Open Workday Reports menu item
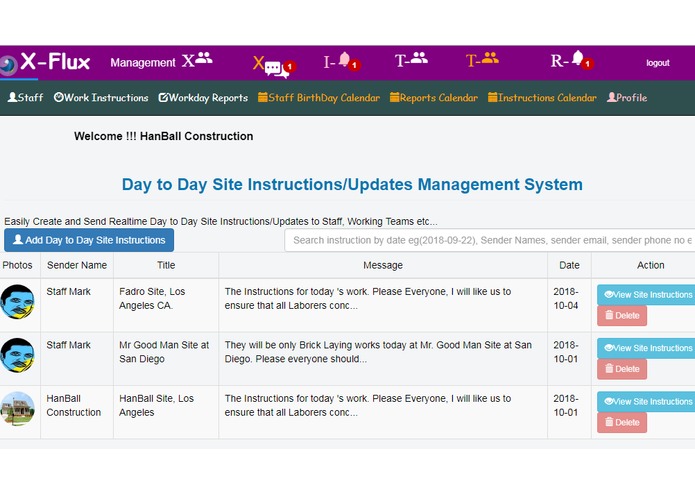This screenshot has width=695, height=494. pyautogui.click(x=203, y=97)
